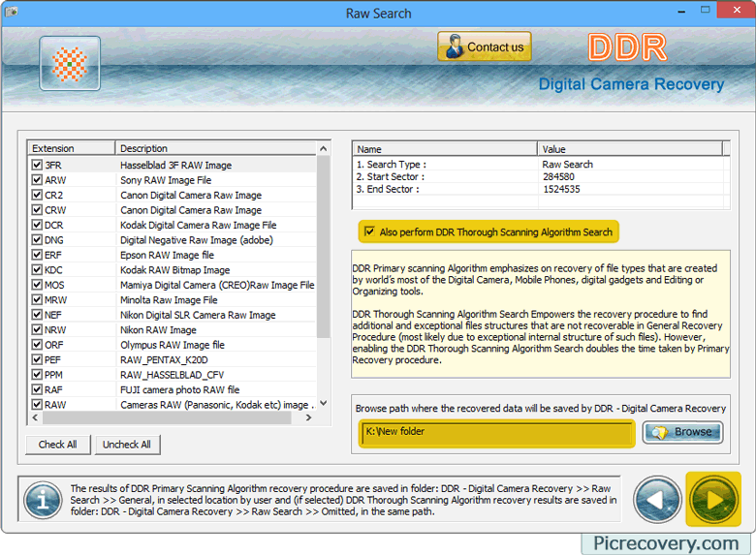Click the '1. Search Type :' name cell
The width and height of the screenshot is (756, 555).
click(392, 165)
